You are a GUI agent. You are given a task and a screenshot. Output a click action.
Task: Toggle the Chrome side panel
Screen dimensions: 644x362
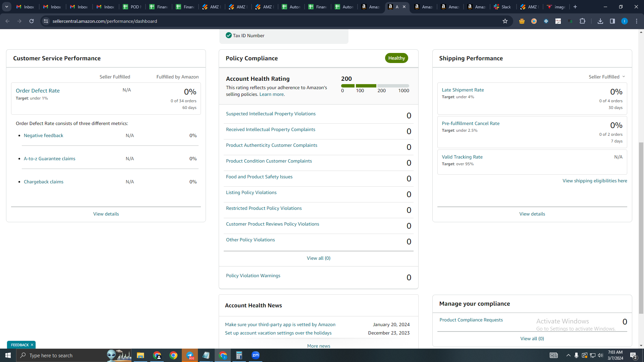[612, 21]
